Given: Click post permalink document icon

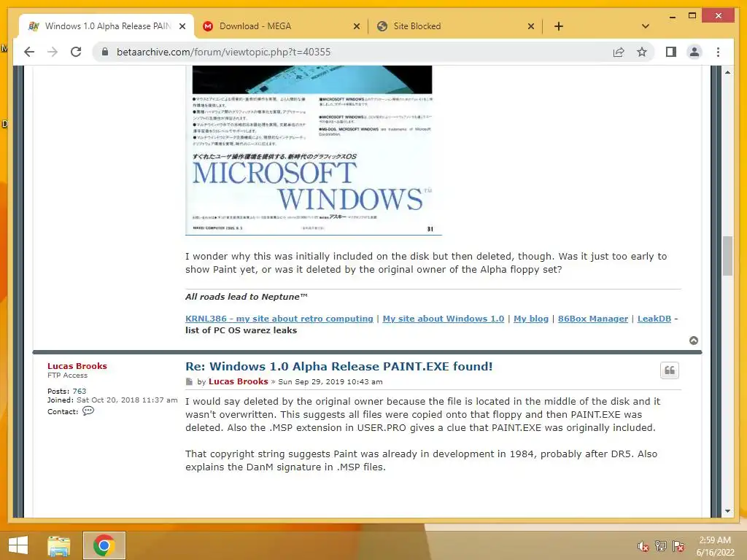Looking at the screenshot, I should [x=189, y=382].
